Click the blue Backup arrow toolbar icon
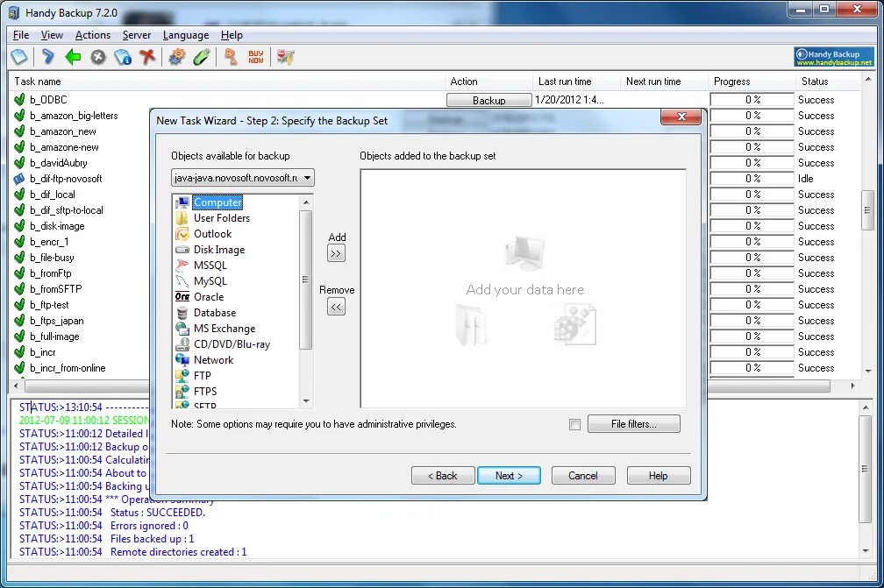This screenshot has height=588, width=884. point(48,57)
